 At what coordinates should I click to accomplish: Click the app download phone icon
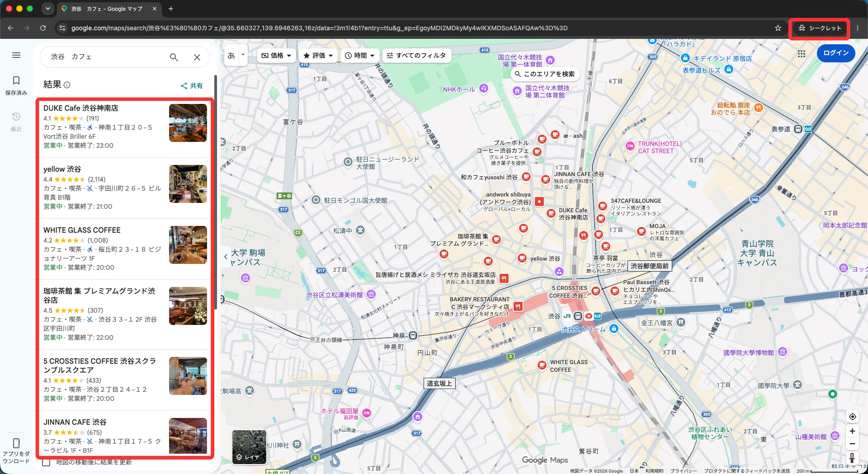[16, 443]
